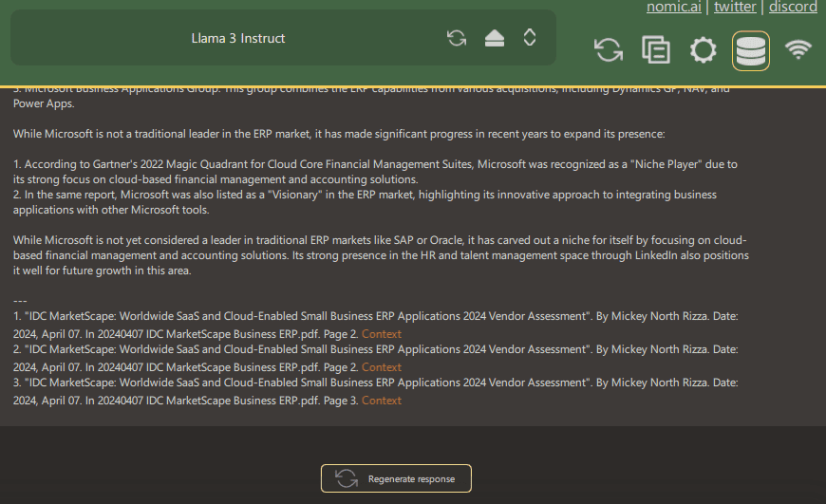This screenshot has height=504, width=826.
Task: Click the network wifi icon
Action: [798, 50]
